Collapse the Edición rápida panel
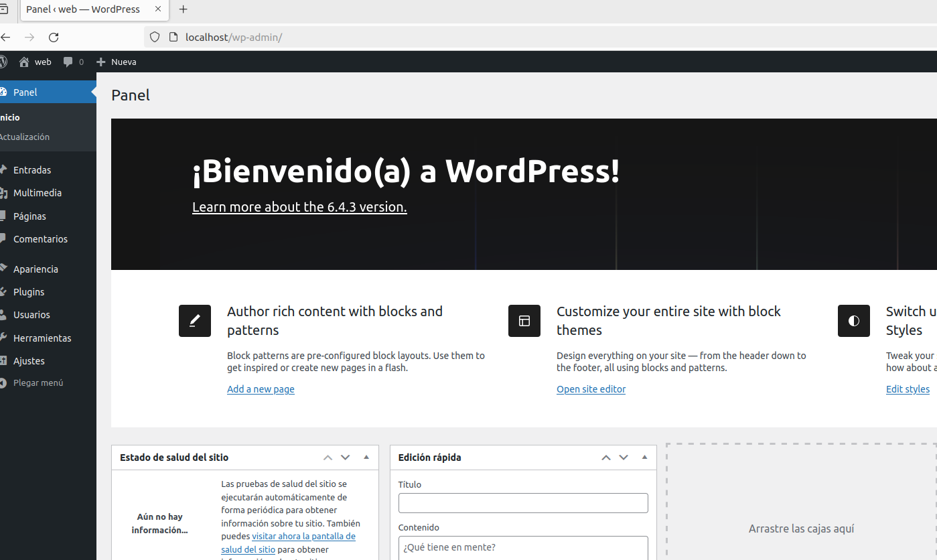 (644, 458)
